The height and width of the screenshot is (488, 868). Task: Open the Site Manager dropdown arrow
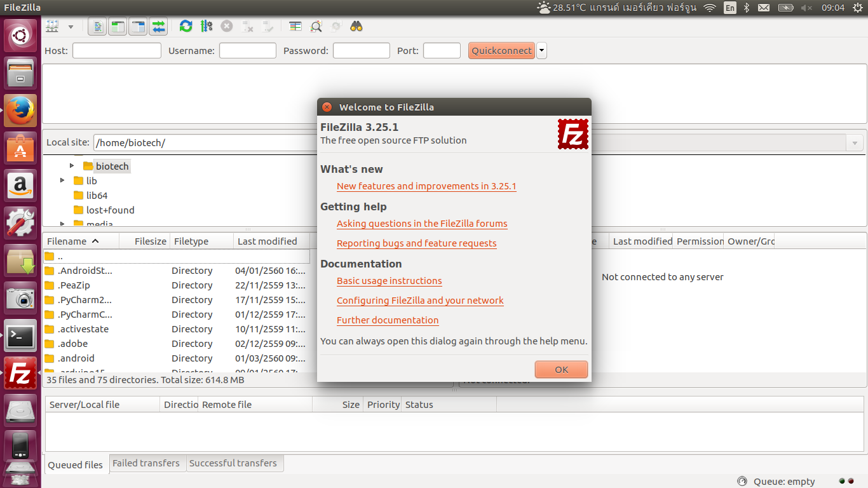click(x=71, y=27)
